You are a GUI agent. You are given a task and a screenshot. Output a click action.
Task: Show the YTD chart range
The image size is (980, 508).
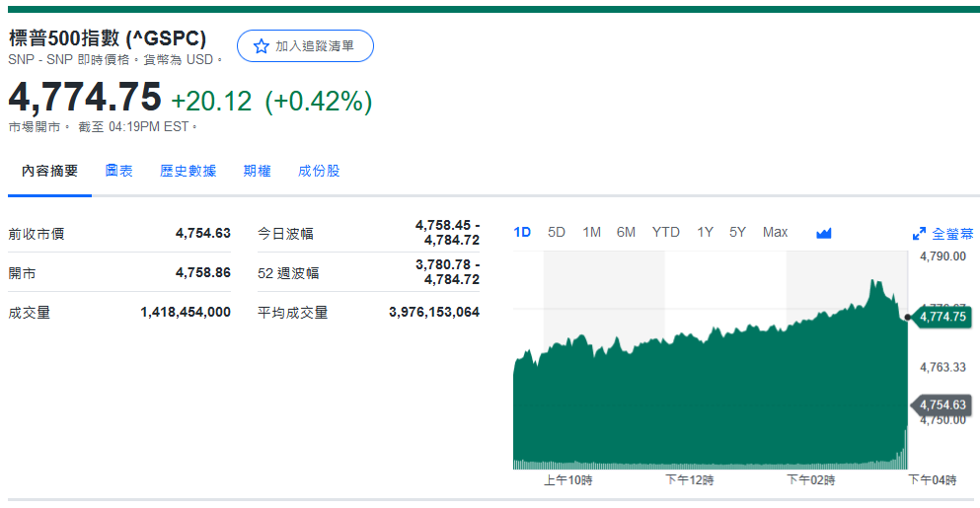[x=665, y=232]
